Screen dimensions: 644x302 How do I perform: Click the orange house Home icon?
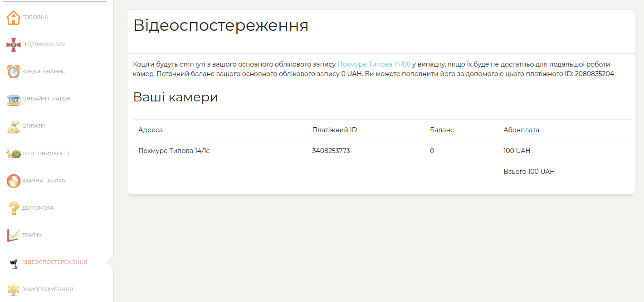click(x=14, y=18)
